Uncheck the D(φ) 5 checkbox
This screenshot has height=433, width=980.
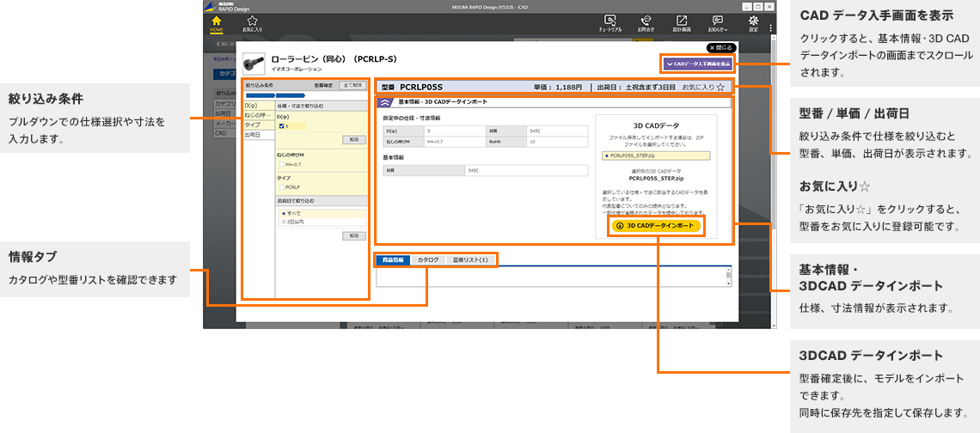pos(281,126)
